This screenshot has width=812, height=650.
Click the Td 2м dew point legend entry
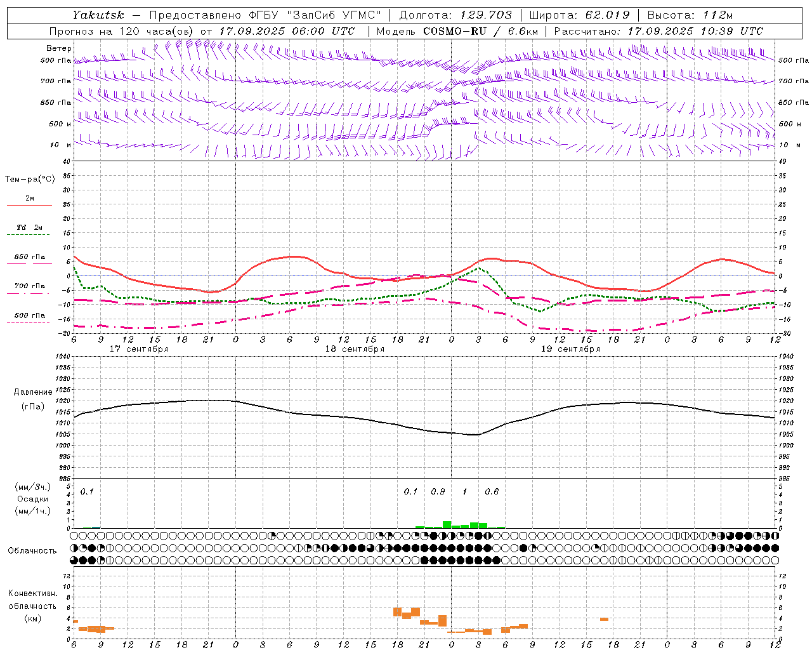point(29,227)
